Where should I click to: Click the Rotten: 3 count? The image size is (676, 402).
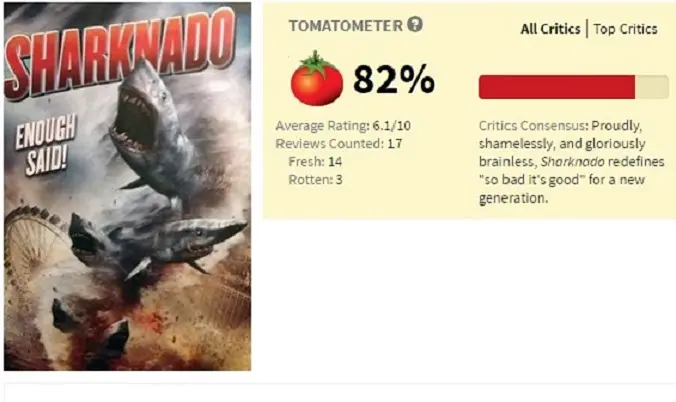point(315,179)
